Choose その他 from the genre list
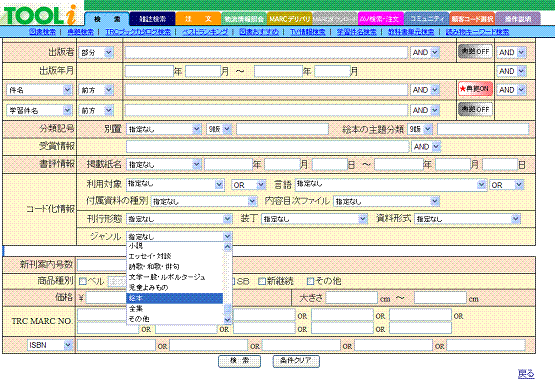The image size is (555, 383). [x=174, y=319]
